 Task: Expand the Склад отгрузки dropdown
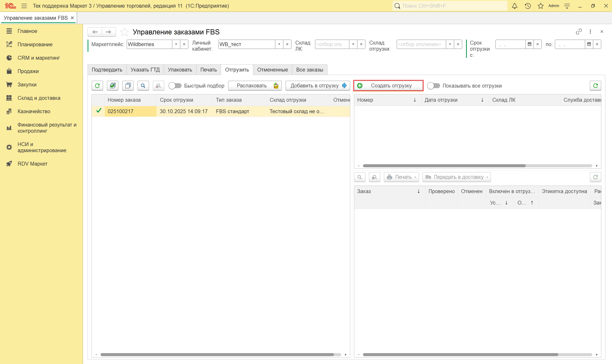[x=450, y=44]
